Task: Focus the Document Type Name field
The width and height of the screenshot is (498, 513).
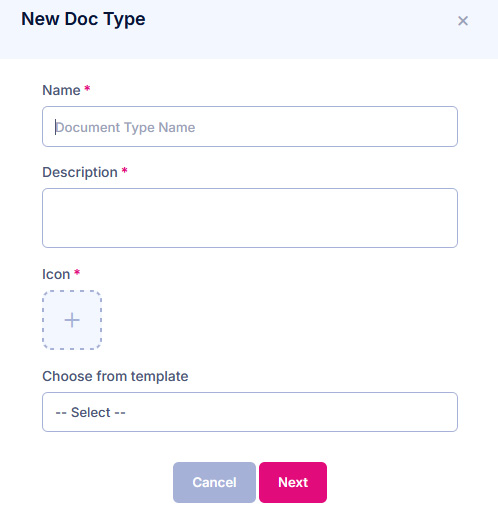Action: 250,127
